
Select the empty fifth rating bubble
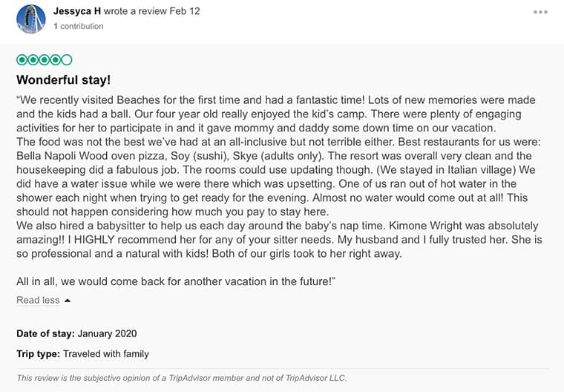click(67, 59)
